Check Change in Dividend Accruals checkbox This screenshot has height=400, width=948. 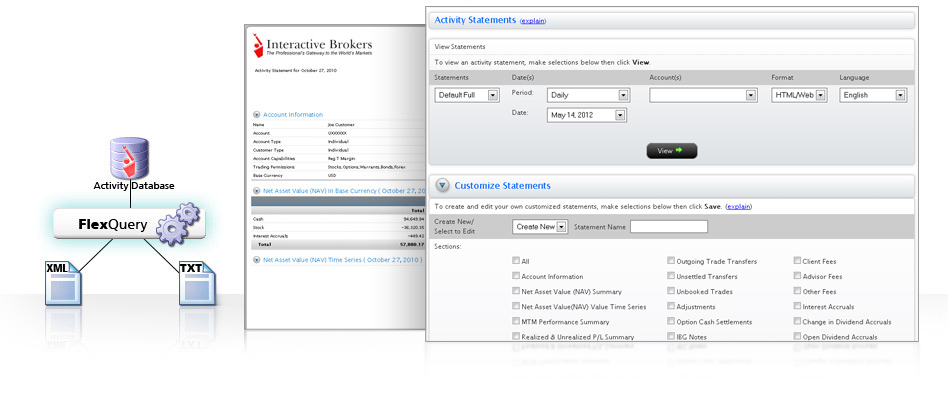[797, 321]
